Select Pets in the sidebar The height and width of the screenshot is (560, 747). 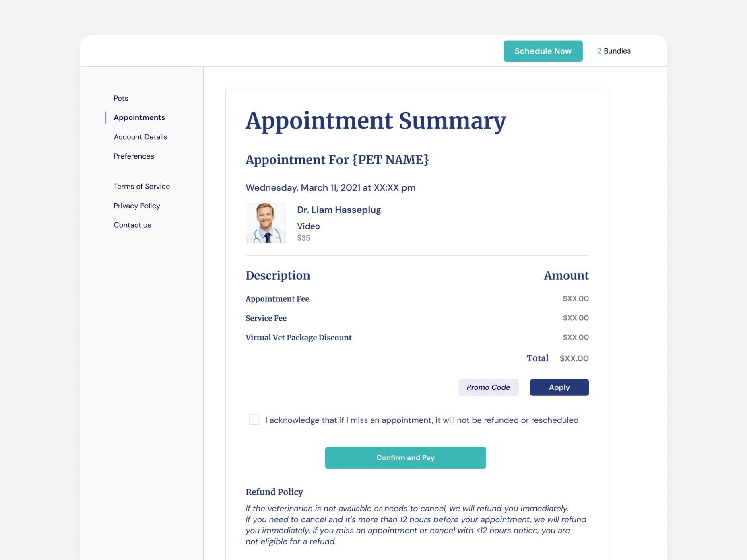click(x=121, y=98)
